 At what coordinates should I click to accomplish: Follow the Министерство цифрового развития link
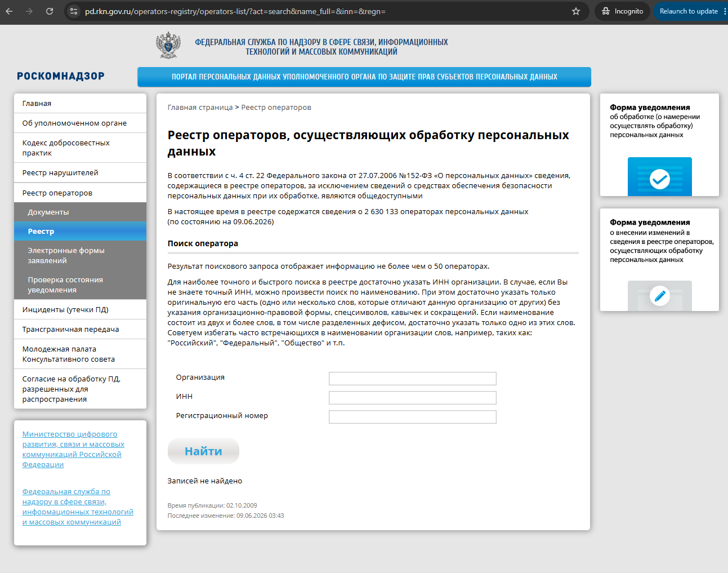coord(73,450)
